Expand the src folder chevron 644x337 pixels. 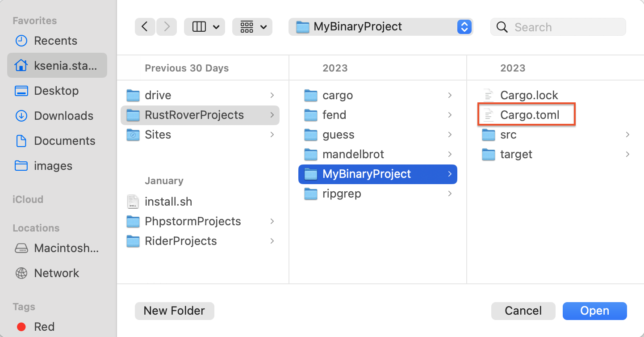[628, 135]
